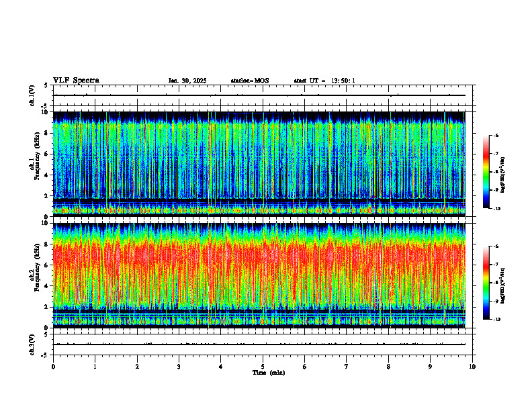Click the '-8' label on ch.1 color scale
532x411 pixels.
click(x=496, y=172)
